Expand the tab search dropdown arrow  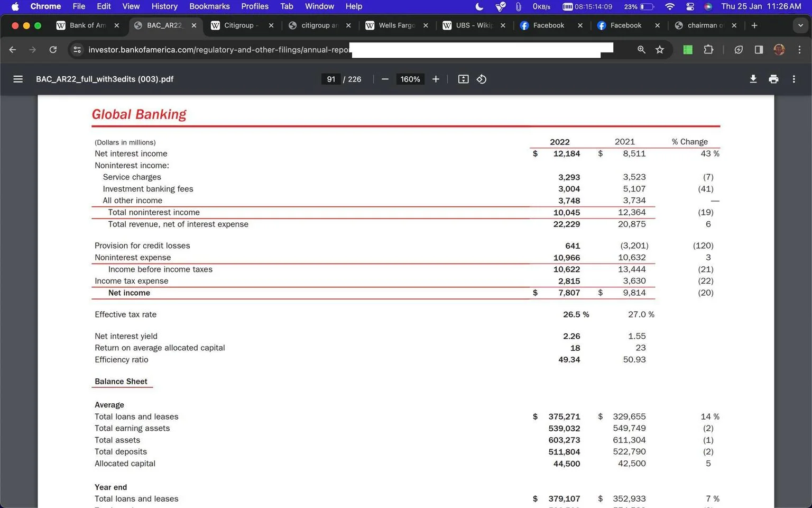[800, 25]
